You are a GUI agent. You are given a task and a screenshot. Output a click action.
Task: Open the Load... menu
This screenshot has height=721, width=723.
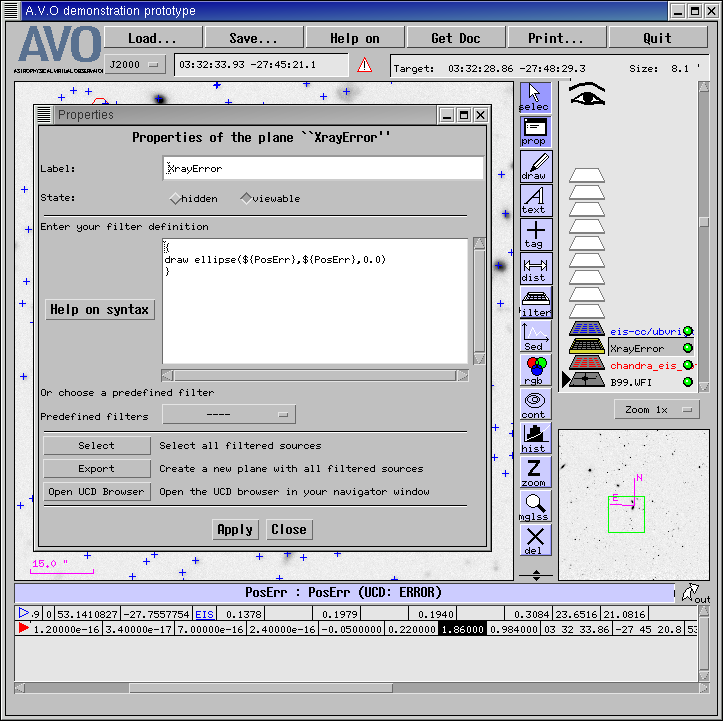(152, 38)
